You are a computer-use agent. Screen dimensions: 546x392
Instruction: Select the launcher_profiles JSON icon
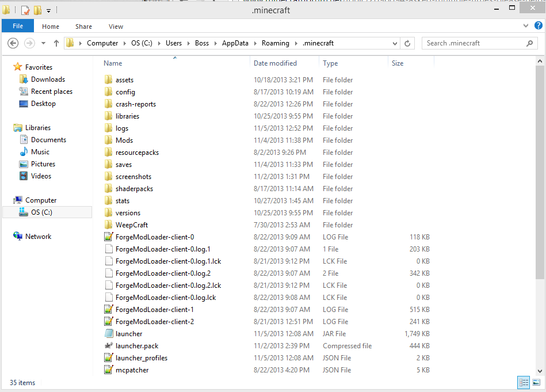coord(109,358)
